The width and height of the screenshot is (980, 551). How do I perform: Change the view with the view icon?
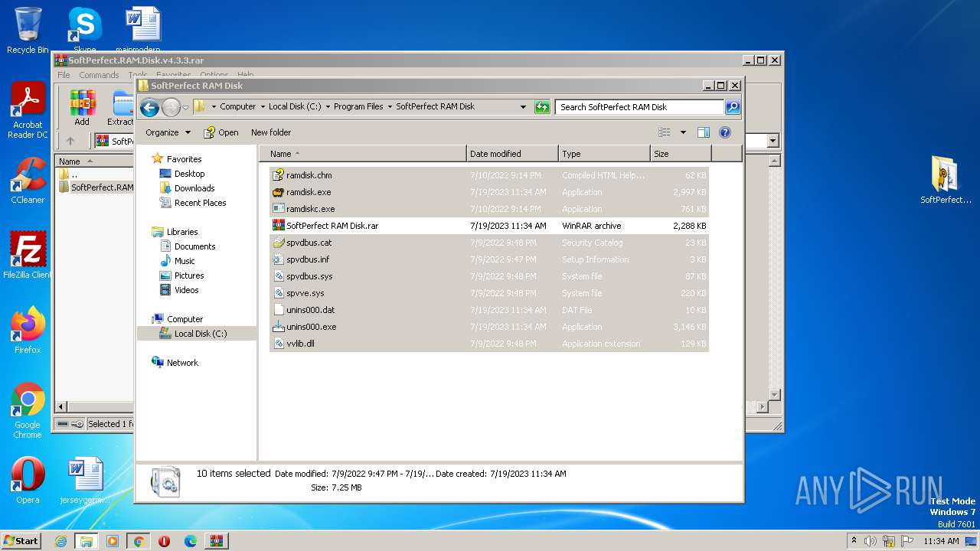click(x=665, y=132)
